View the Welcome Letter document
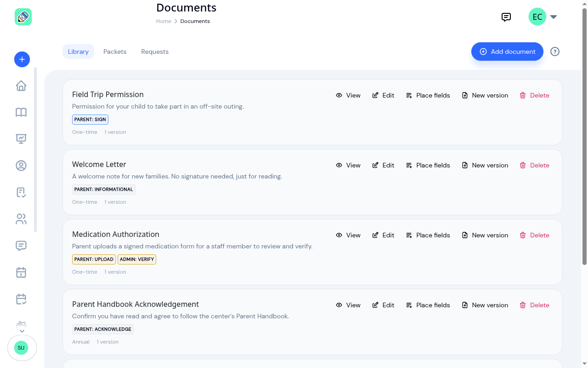Screen dimensions: 588x368 coord(348,165)
